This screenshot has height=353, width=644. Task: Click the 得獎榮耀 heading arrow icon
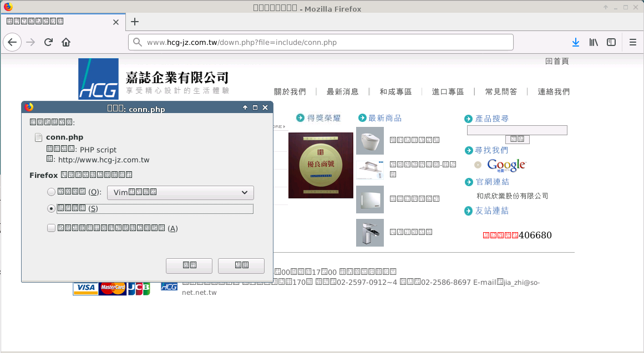click(x=300, y=118)
